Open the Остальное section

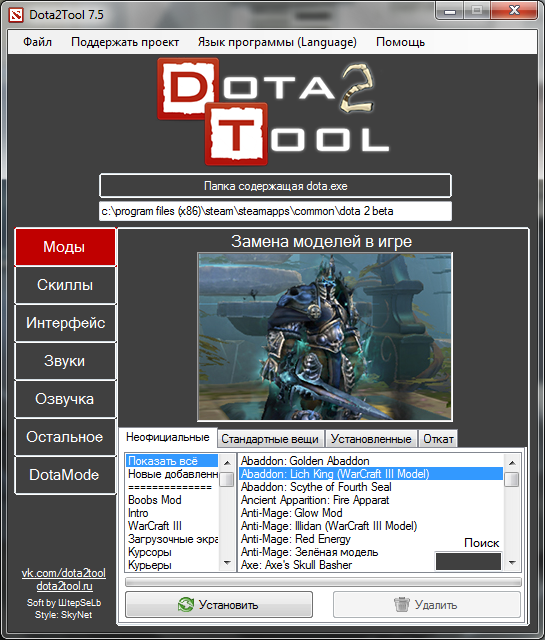[x=65, y=437]
